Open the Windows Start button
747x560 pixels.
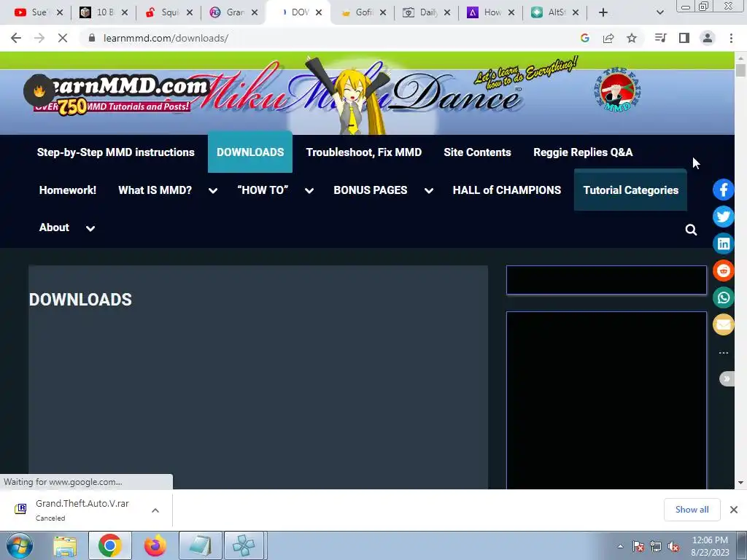point(20,545)
